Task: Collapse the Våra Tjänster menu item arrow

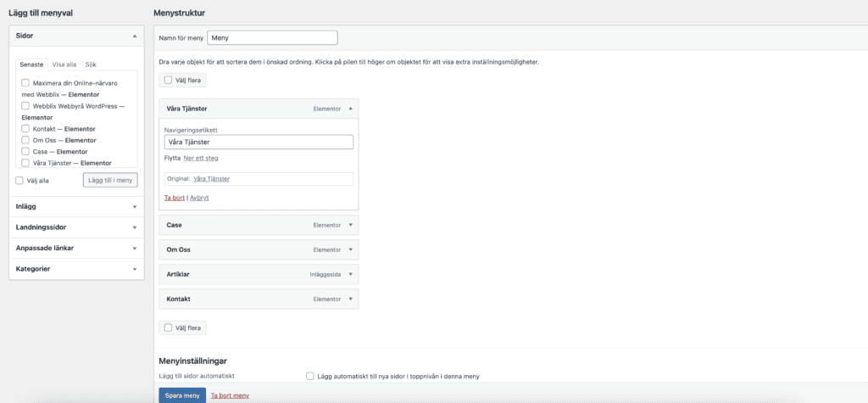Action: pos(350,109)
